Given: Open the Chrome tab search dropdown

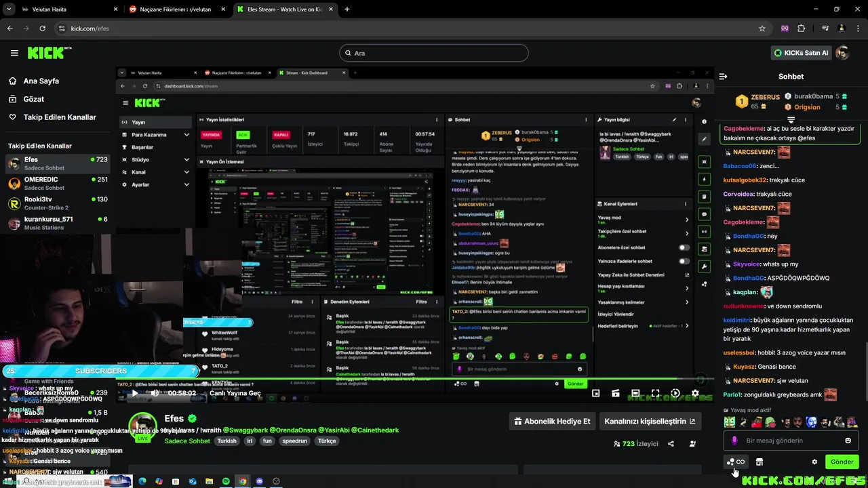Looking at the screenshot, I should click(8, 9).
